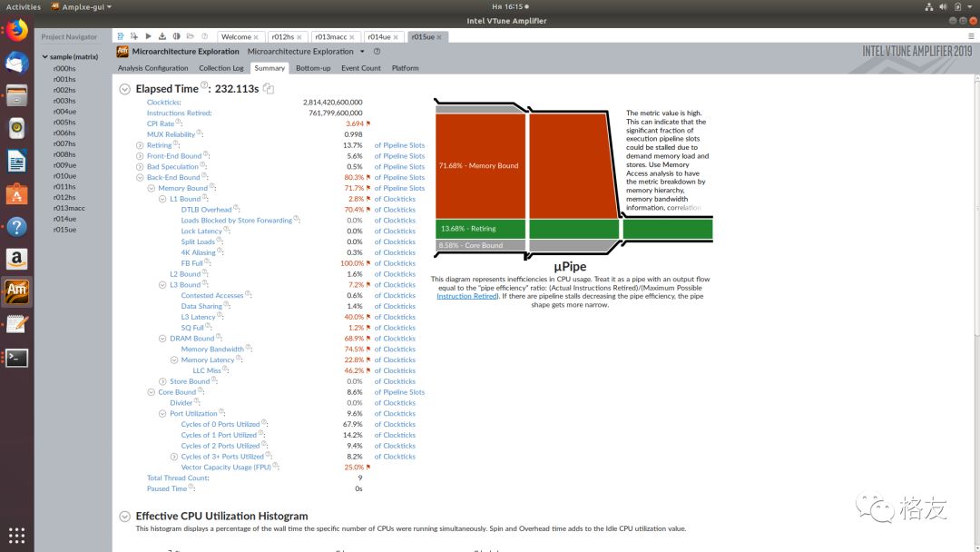Open Thunderbird mail from the dock
This screenshot has height=552, width=980.
pyautogui.click(x=17, y=63)
